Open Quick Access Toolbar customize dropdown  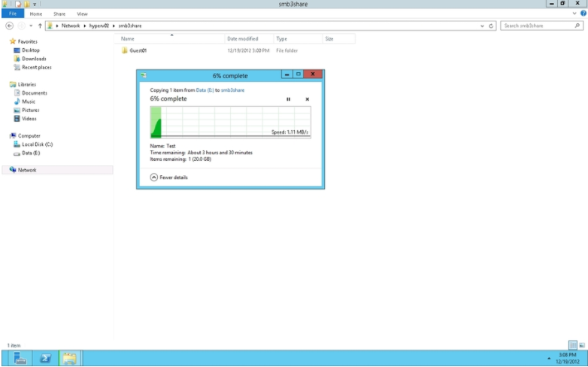tap(35, 4)
